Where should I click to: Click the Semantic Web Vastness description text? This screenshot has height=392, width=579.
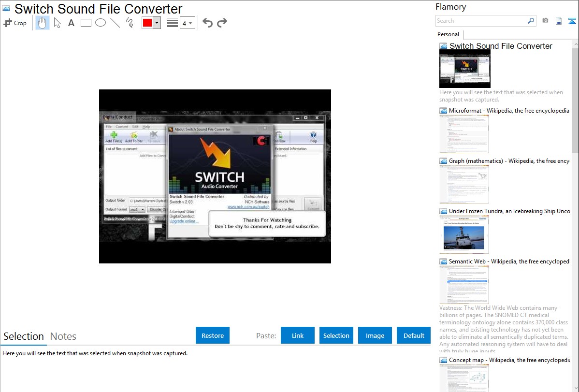click(504, 329)
